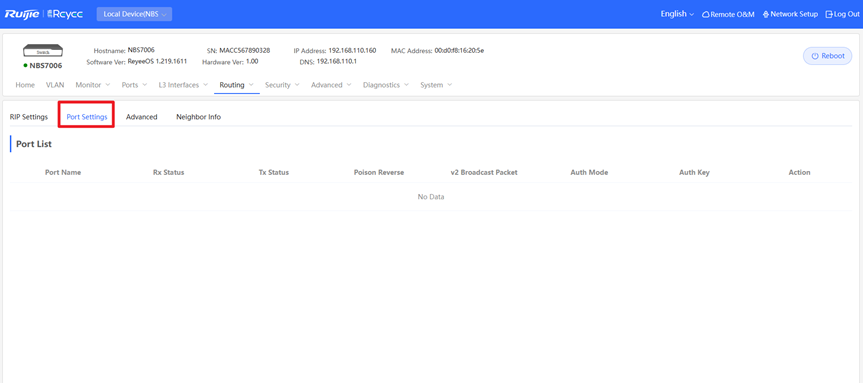
Task: Open the Local Device dropdown
Action: pyautogui.click(x=134, y=14)
